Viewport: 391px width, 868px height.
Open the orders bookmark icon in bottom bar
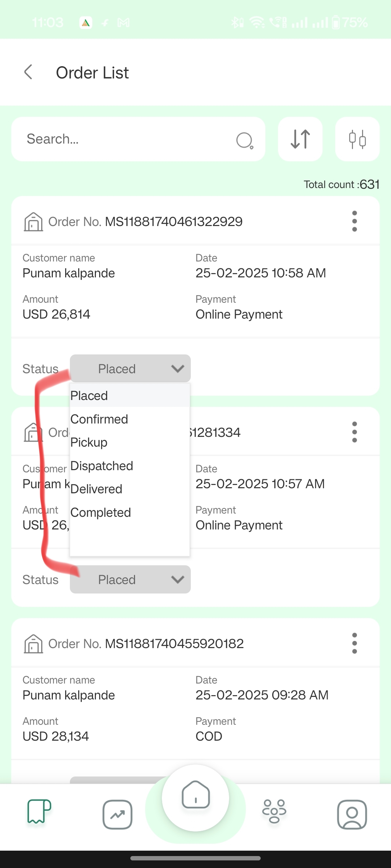click(39, 811)
